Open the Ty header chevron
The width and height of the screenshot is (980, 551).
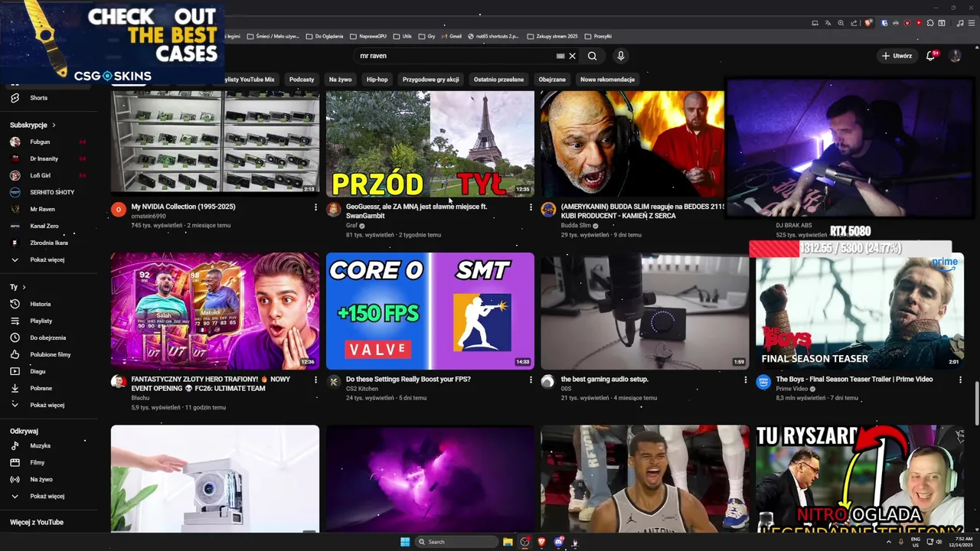point(24,287)
